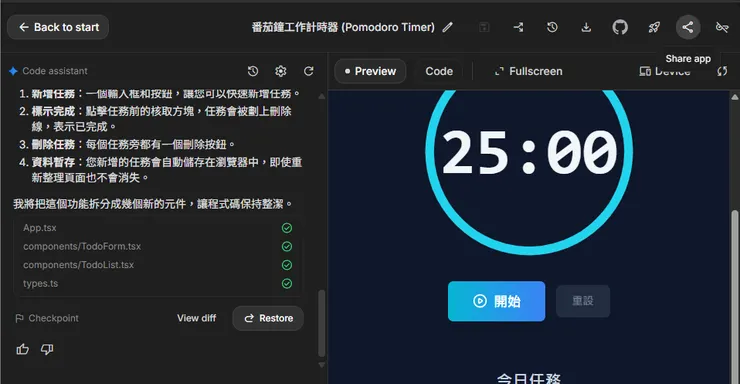Image resolution: width=740 pixels, height=384 pixels.
Task: Click the 今日任務 heading
Action: click(x=529, y=378)
